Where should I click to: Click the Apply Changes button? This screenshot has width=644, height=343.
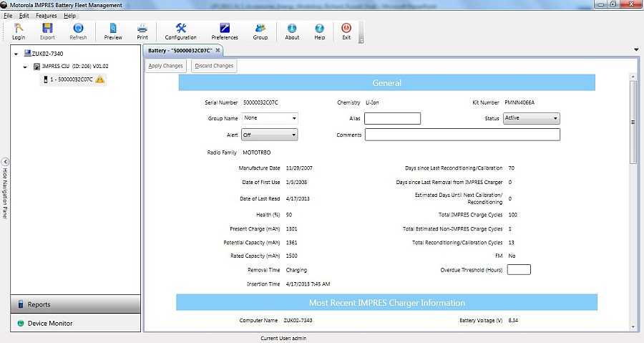tap(165, 66)
